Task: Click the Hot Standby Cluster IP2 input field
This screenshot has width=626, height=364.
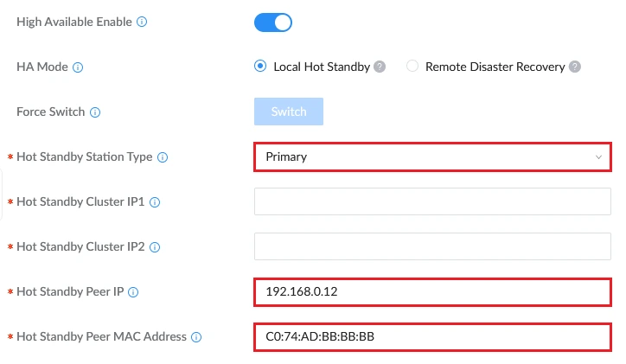Action: point(433,246)
